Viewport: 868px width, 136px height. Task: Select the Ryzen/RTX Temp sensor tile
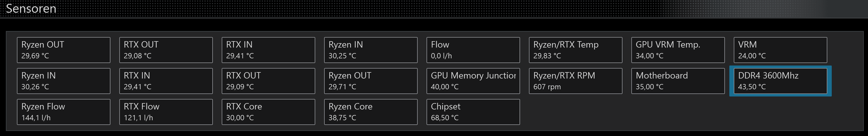575,50
